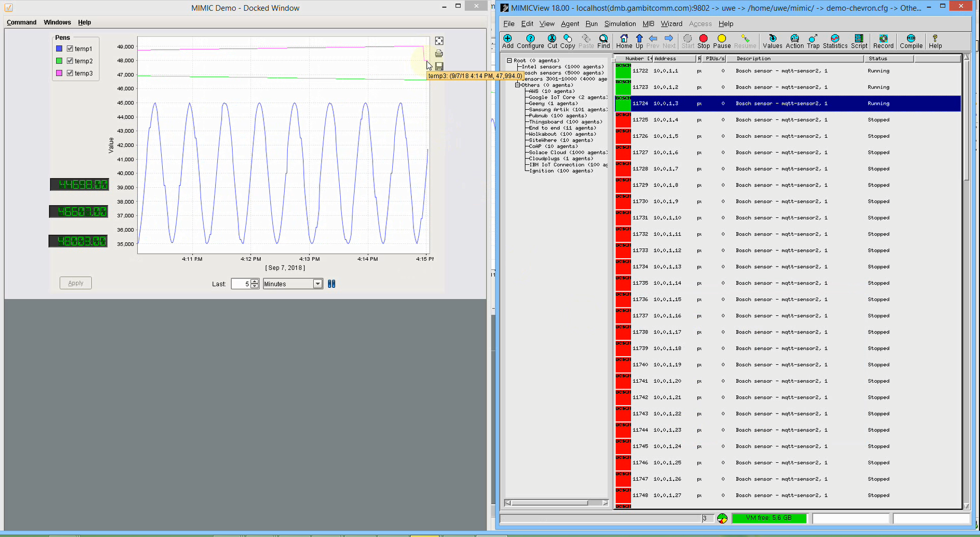Select Intel sensors (1000 agents) tree item
The height and width of the screenshot is (537, 980).
[x=562, y=67]
